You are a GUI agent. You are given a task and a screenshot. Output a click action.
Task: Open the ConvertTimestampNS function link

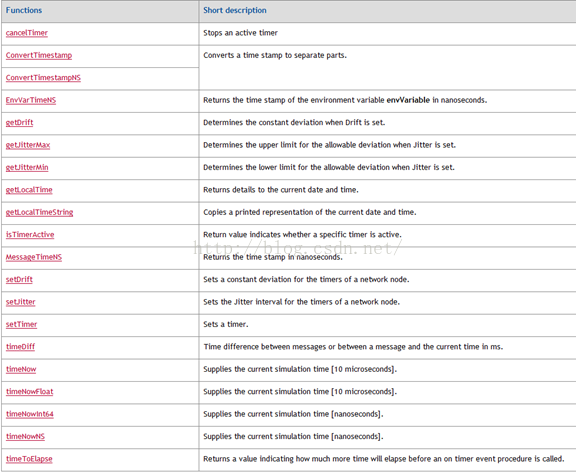43,78
